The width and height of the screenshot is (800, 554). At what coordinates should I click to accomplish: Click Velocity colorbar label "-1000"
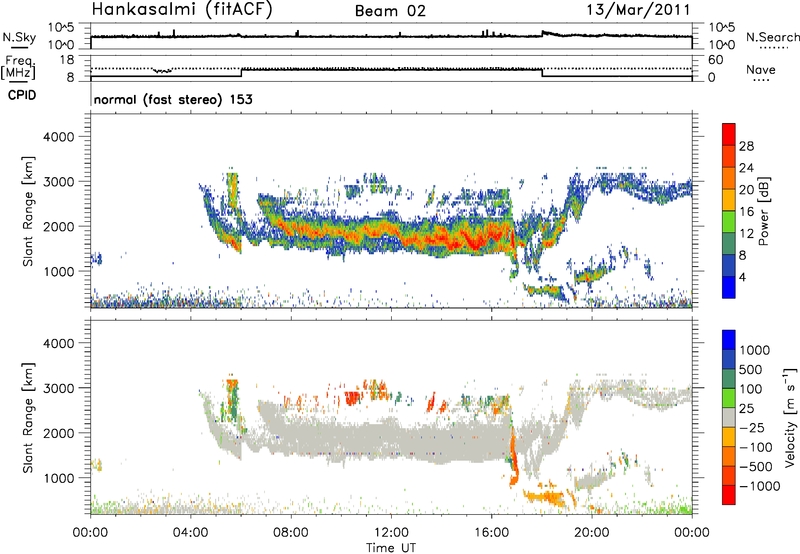(760, 486)
